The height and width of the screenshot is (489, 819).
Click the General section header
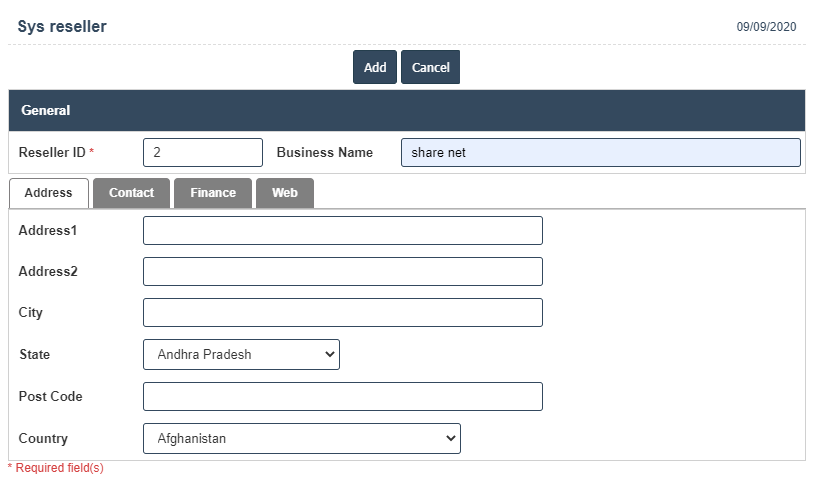[46, 111]
